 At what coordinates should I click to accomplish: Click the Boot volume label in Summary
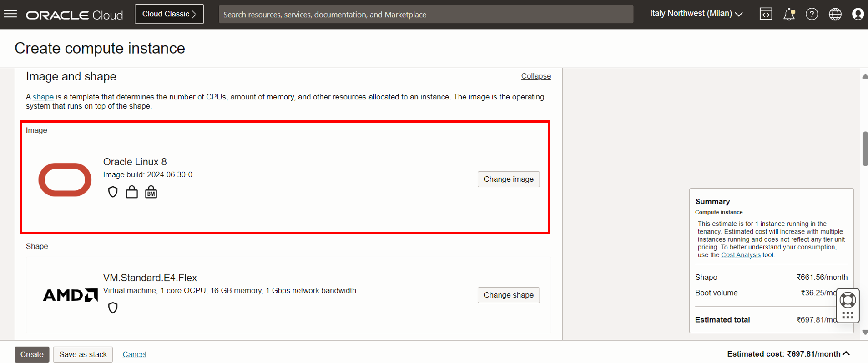click(x=716, y=293)
